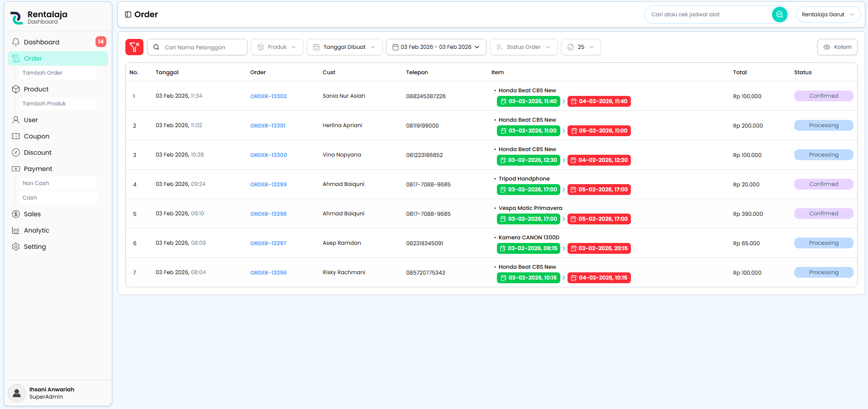Select the date range 03 Feb 2026 picker

[x=435, y=47]
